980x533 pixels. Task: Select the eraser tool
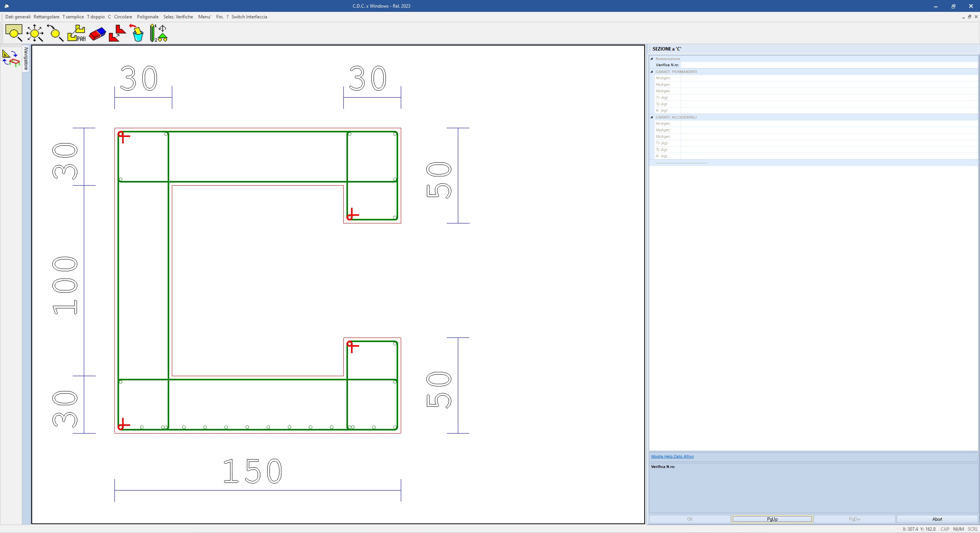click(x=97, y=34)
